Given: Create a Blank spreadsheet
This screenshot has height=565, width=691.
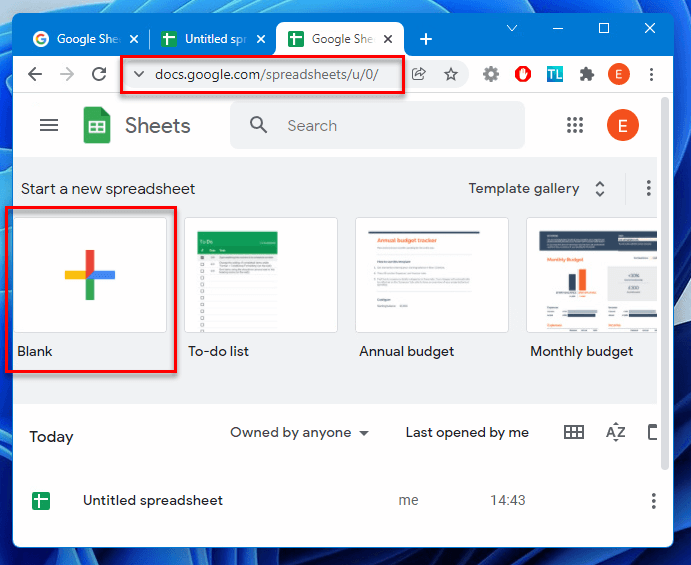Looking at the screenshot, I should click(x=90, y=275).
